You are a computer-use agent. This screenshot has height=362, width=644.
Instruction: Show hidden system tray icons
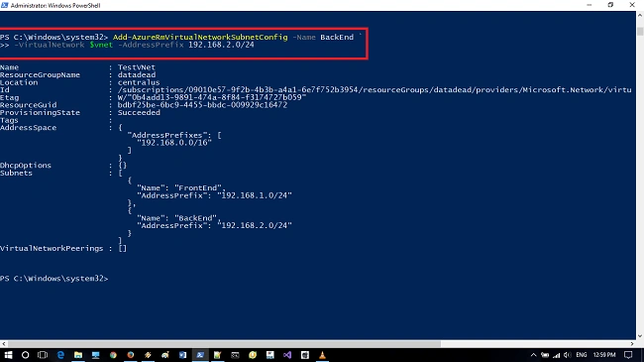[x=533, y=355]
